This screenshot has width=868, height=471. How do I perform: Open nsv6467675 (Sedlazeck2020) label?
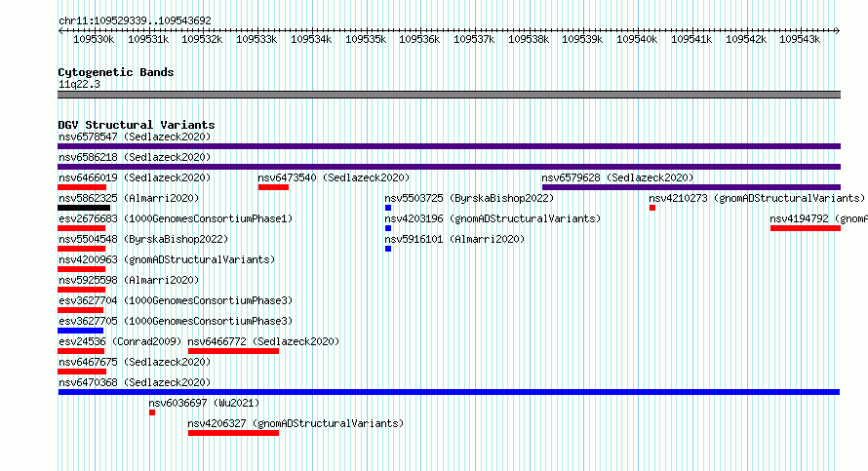pos(135,362)
